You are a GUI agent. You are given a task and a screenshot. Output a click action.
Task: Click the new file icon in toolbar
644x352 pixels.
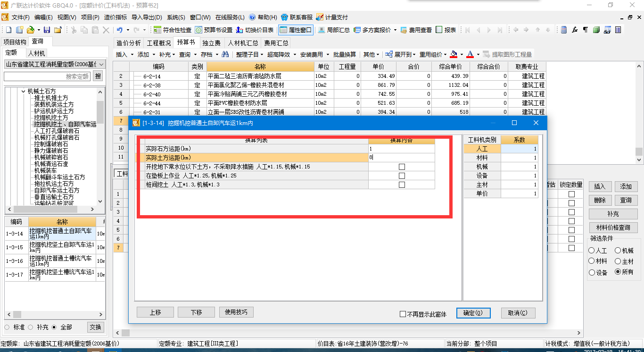8,30
